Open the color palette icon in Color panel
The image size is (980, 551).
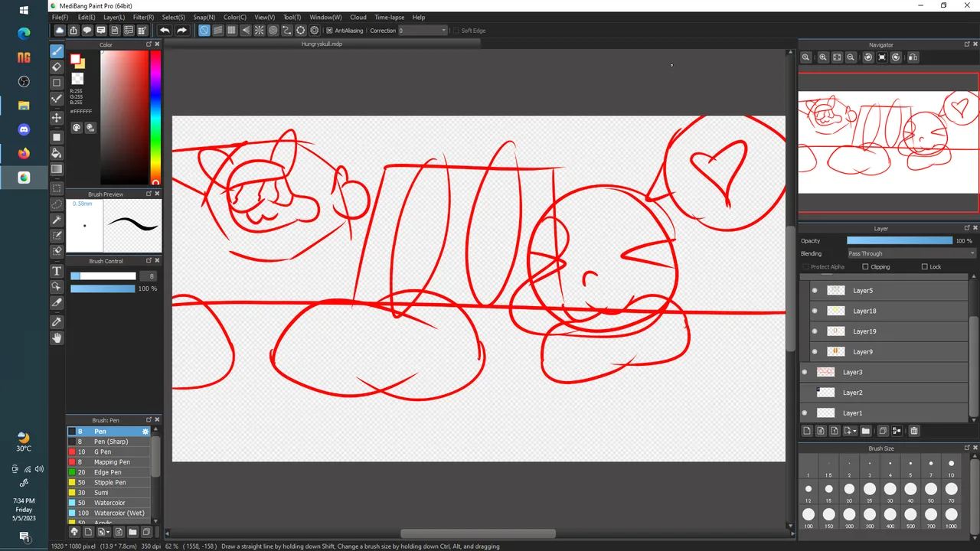[77, 128]
